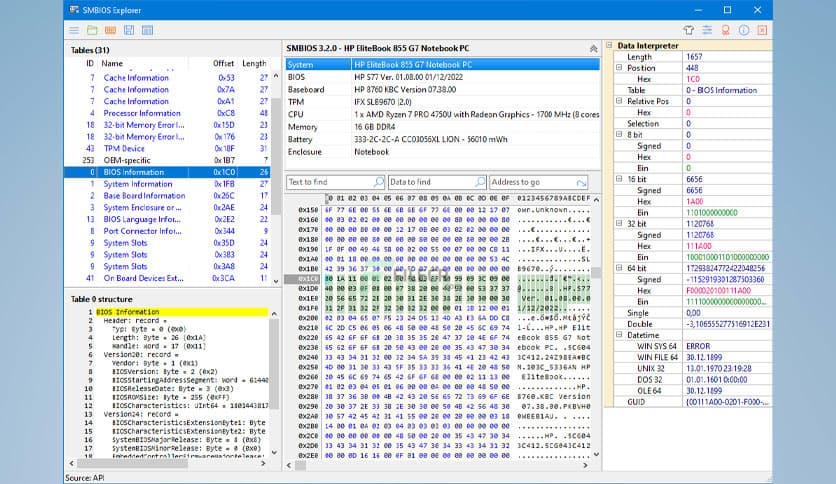
Task: Collapse the 8 bit group
Action: [619, 134]
